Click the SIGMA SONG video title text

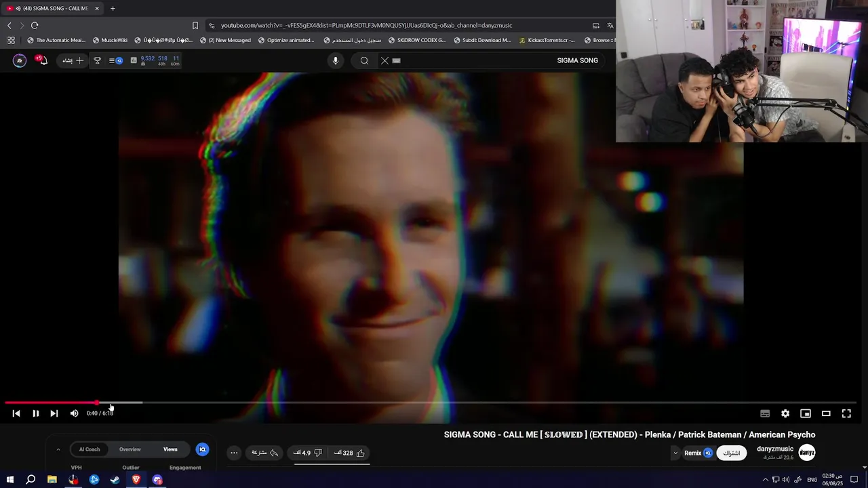629,434
